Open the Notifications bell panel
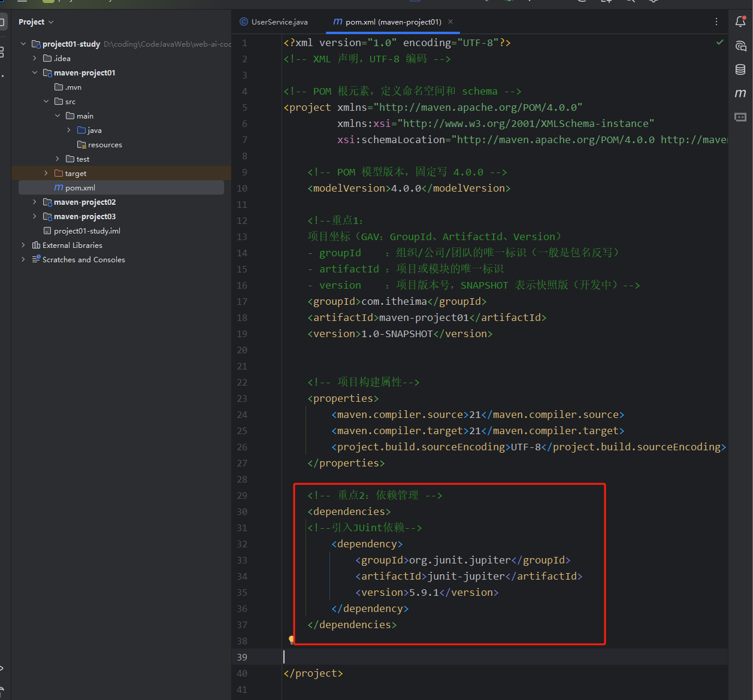Viewport: 753px width, 700px height. pyautogui.click(x=740, y=22)
